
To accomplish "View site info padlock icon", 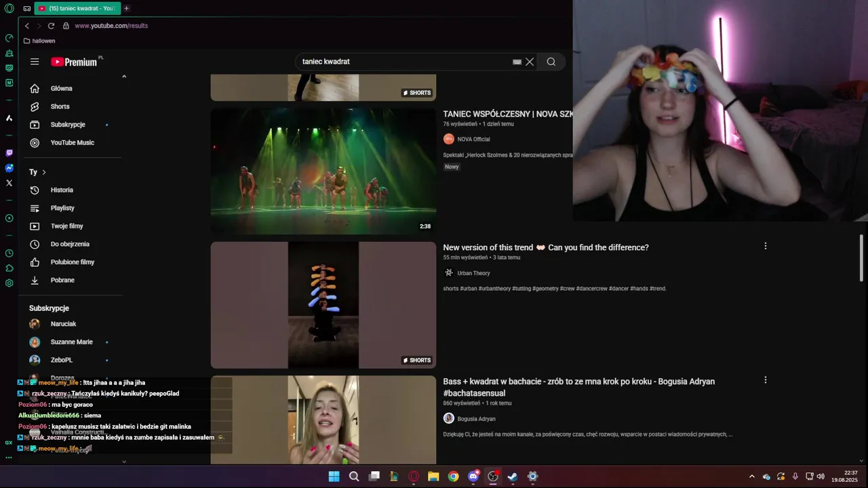I will coord(66,26).
